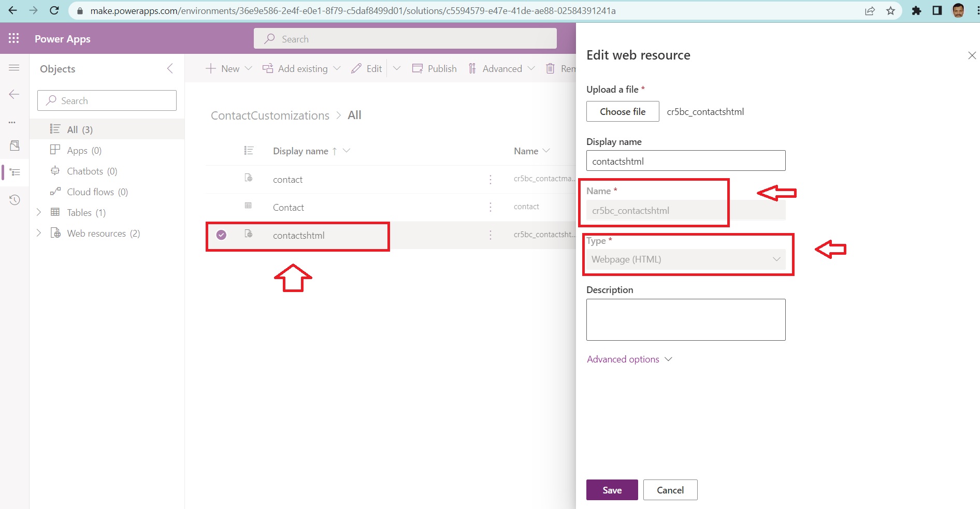Image resolution: width=980 pixels, height=509 pixels.
Task: Open the browser extensions puzzle icon
Action: tap(917, 10)
